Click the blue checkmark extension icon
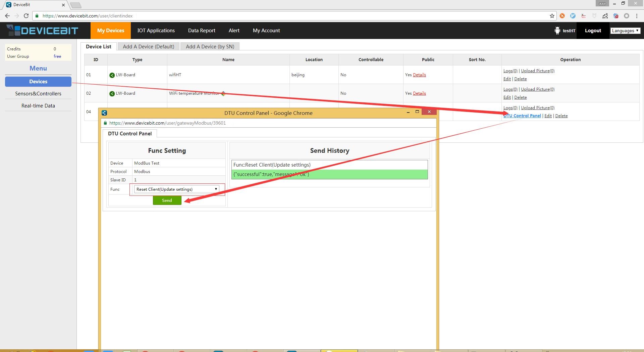The width and height of the screenshot is (644, 352). coord(573,16)
